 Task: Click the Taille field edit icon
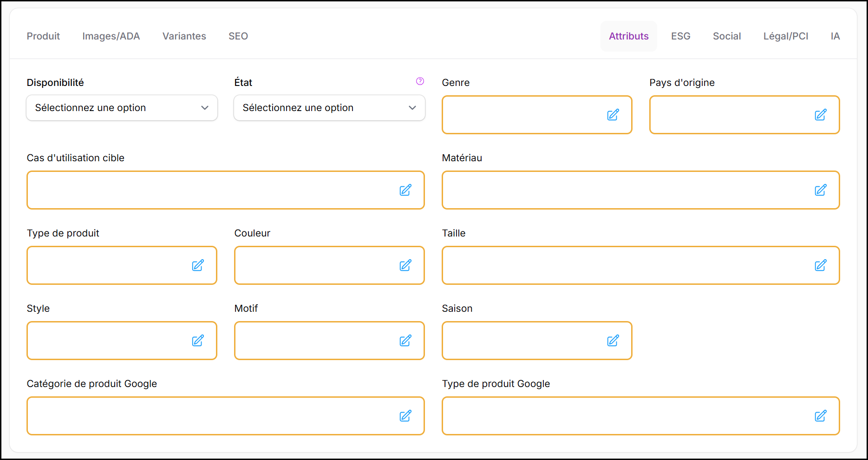point(820,265)
